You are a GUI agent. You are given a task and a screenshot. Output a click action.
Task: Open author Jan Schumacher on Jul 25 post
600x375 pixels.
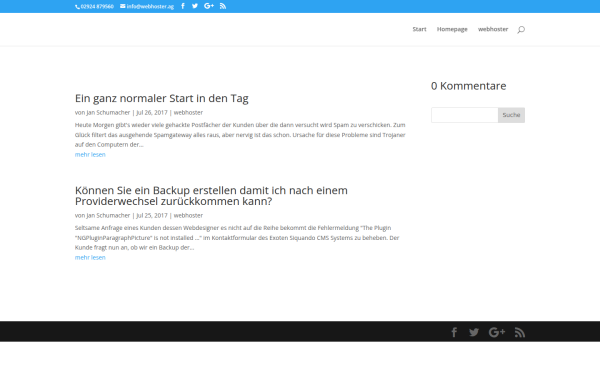[108, 215]
